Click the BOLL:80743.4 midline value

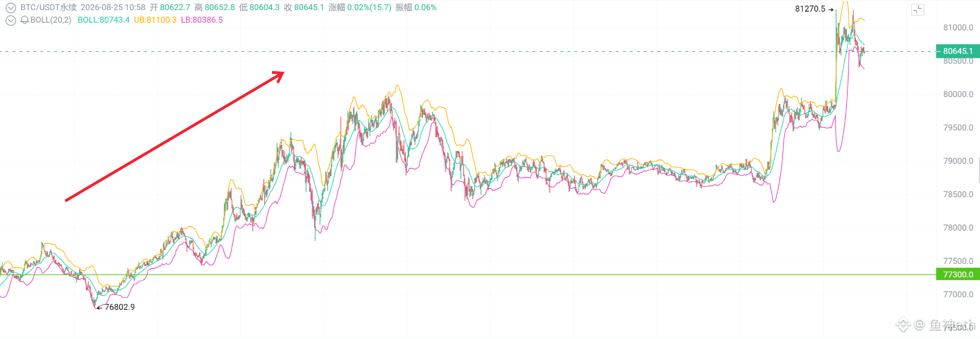[104, 20]
